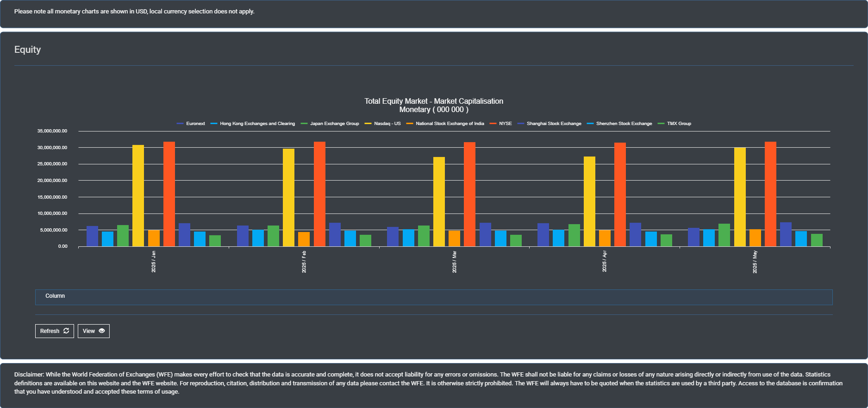Viewport: 868px width, 408px height.
Task: Select the yellow Nasdaq bar for 2025 / Mar
Action: pyautogui.click(x=439, y=202)
